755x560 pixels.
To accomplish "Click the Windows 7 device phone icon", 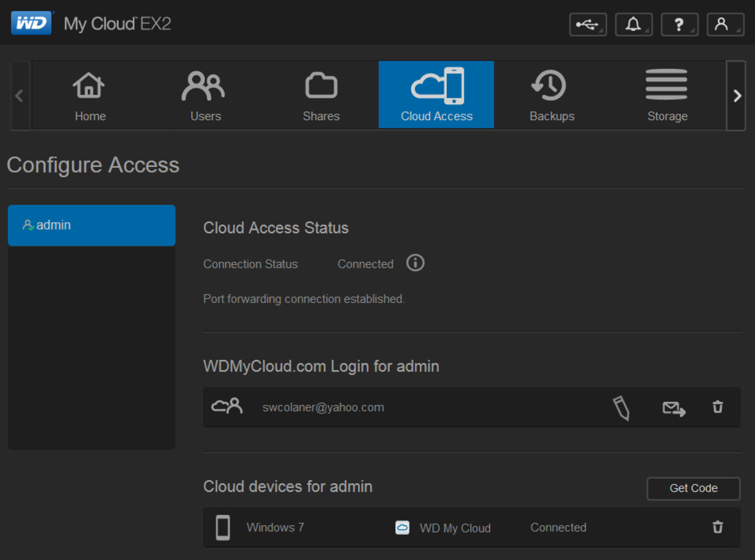I will coord(222,527).
